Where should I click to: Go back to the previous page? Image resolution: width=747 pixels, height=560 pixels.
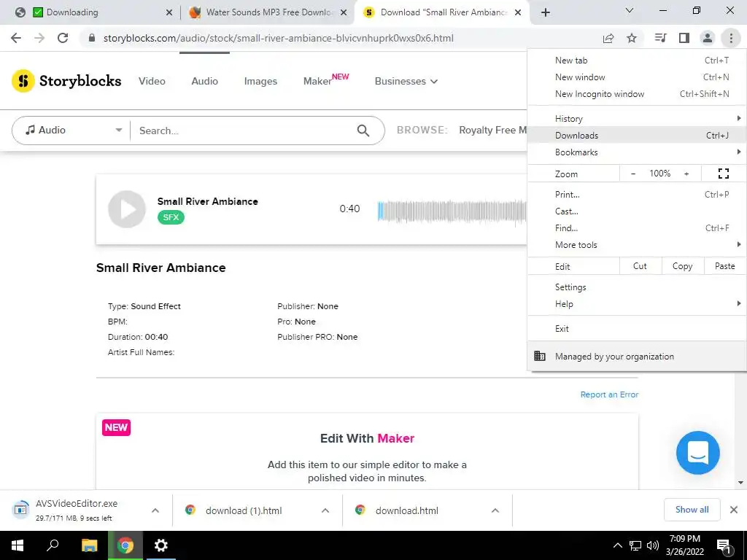coord(16,38)
